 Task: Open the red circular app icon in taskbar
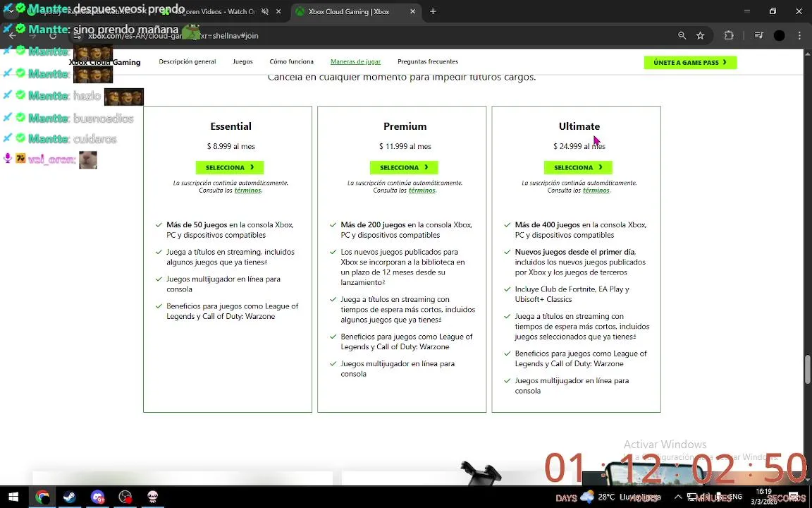point(125,497)
